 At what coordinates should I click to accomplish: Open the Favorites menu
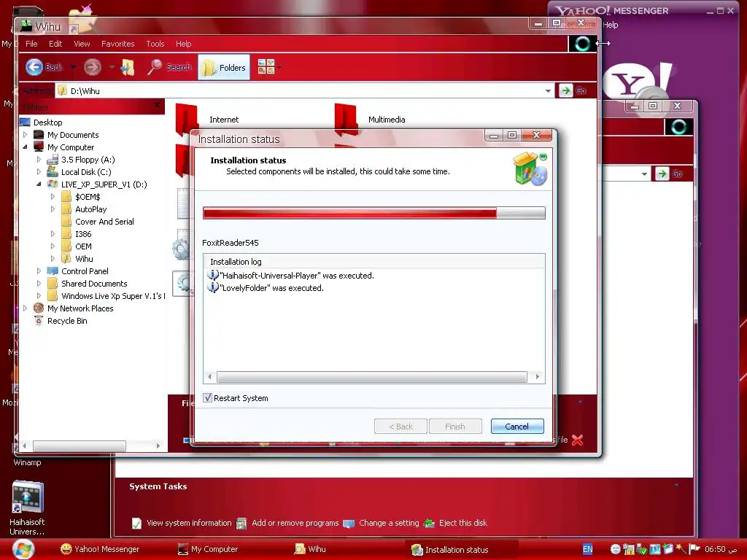[x=117, y=44]
